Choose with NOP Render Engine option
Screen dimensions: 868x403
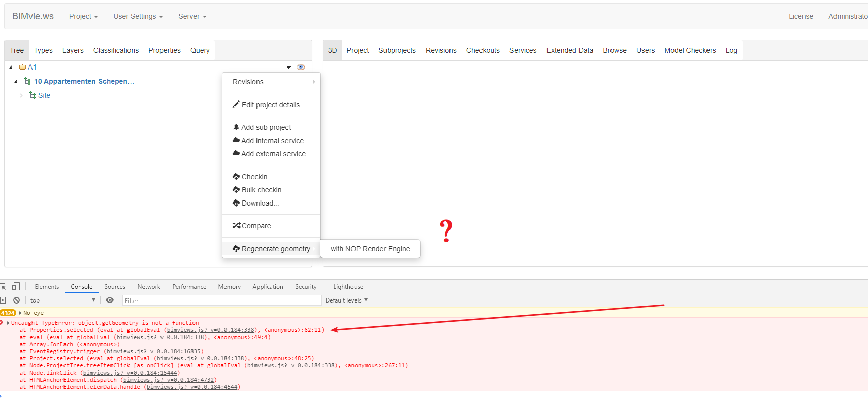(370, 249)
